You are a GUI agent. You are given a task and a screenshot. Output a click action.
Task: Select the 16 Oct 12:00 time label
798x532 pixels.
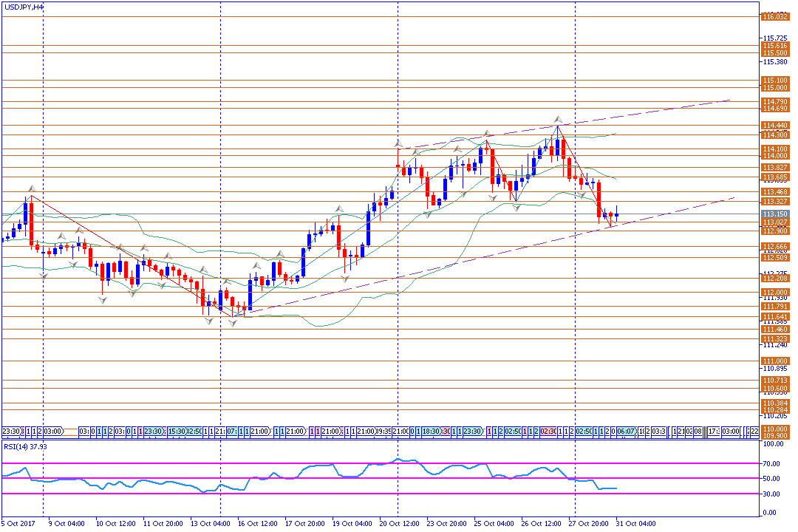coord(258,523)
